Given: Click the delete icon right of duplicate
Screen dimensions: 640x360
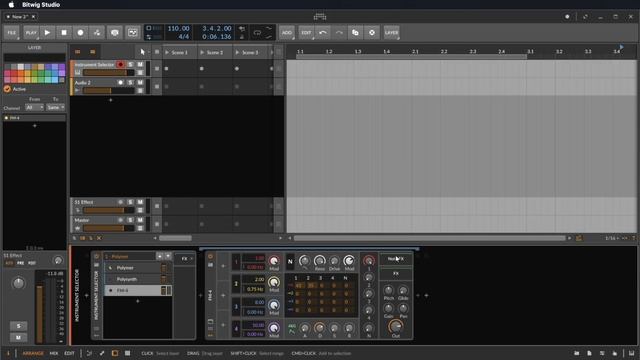Looking at the screenshot, I should point(372,33).
